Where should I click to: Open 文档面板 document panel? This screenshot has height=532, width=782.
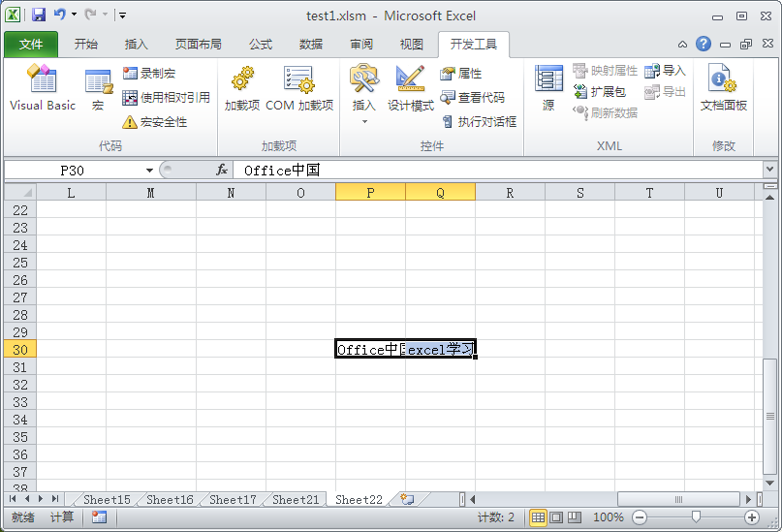(x=724, y=88)
